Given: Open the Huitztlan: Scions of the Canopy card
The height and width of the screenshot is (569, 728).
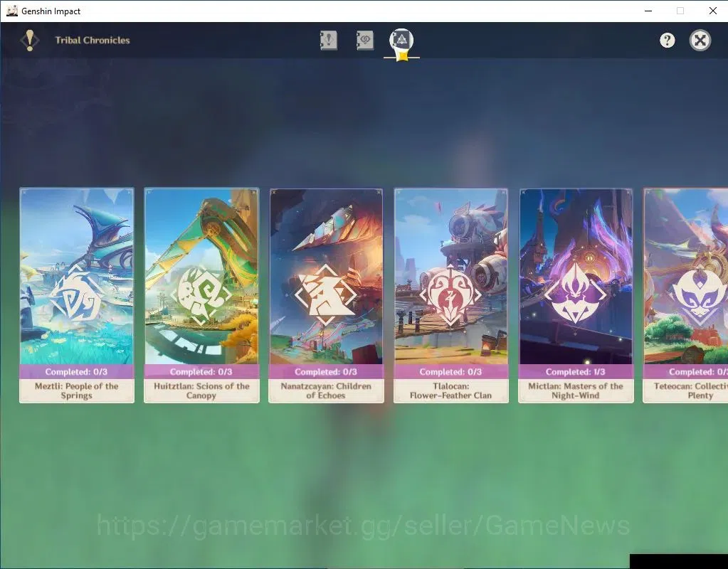Looking at the screenshot, I should tap(201, 295).
